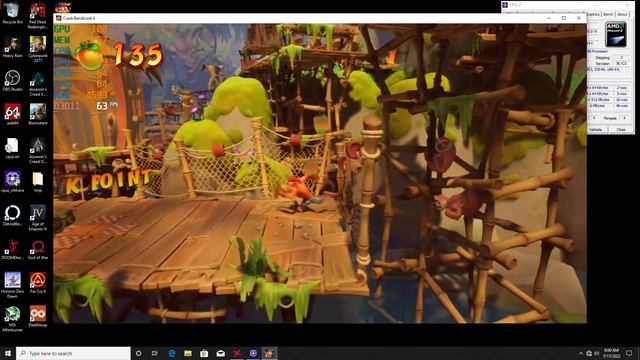Screen dimensions: 640x360
Task: Click the Cortana circle on the taskbar
Action: tap(138, 353)
